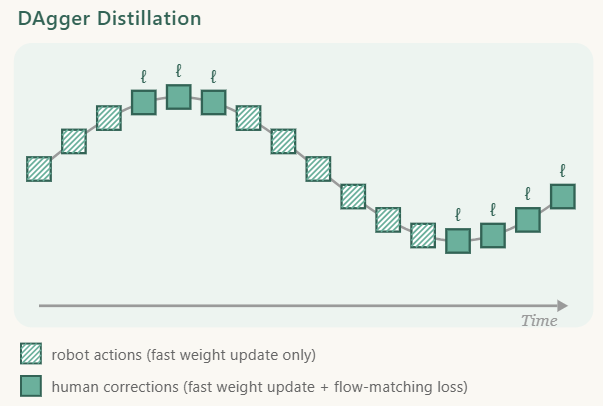Click the lowest solid square in the trough
The height and width of the screenshot is (406, 603).
458,241
